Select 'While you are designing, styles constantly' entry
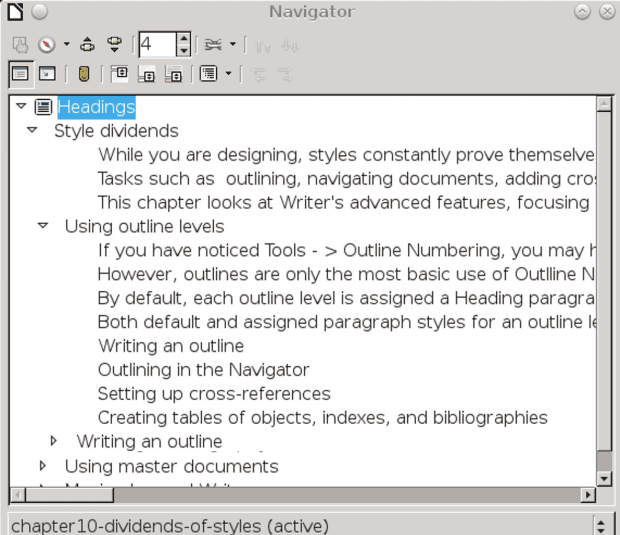Screen dimensions: 620x535 point(346,155)
